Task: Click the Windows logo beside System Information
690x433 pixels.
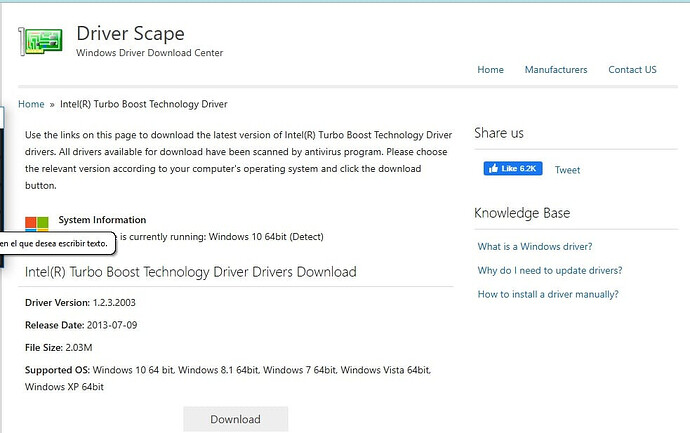Action: pos(37,224)
